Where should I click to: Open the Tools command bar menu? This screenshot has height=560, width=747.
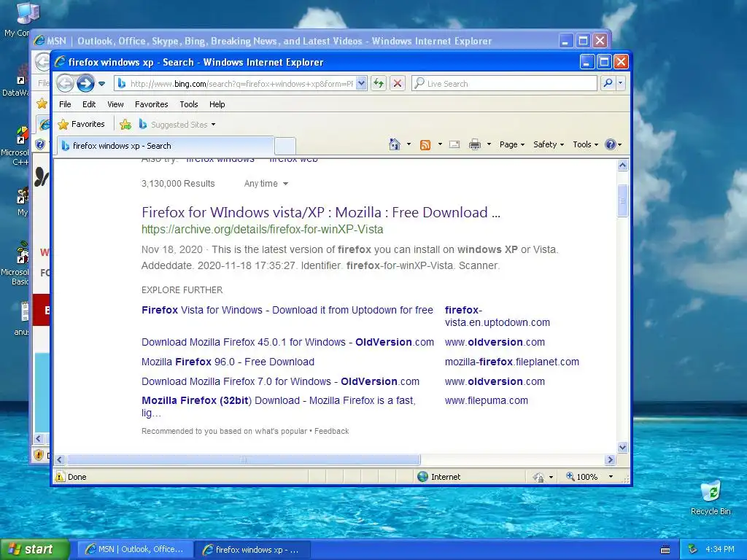[585, 144]
